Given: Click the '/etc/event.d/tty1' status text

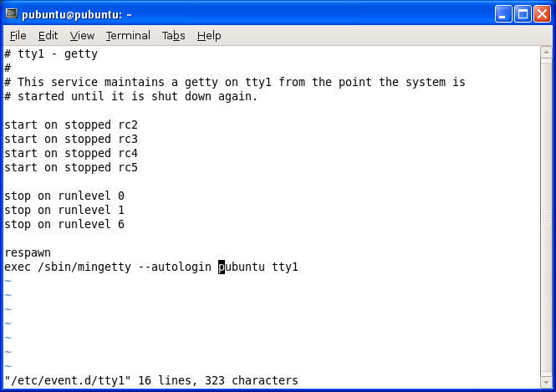Looking at the screenshot, I should 68,380.
